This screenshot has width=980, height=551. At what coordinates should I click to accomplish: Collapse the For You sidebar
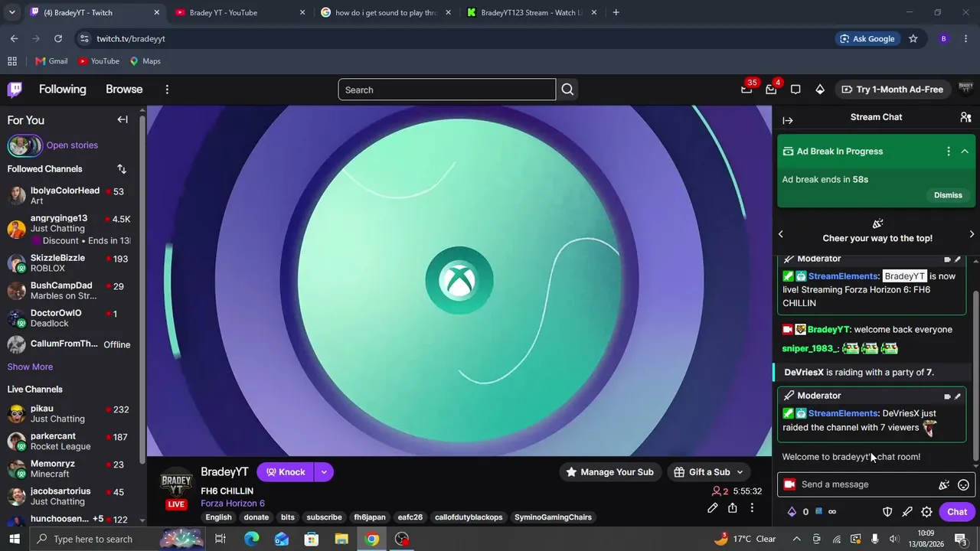[x=122, y=119]
